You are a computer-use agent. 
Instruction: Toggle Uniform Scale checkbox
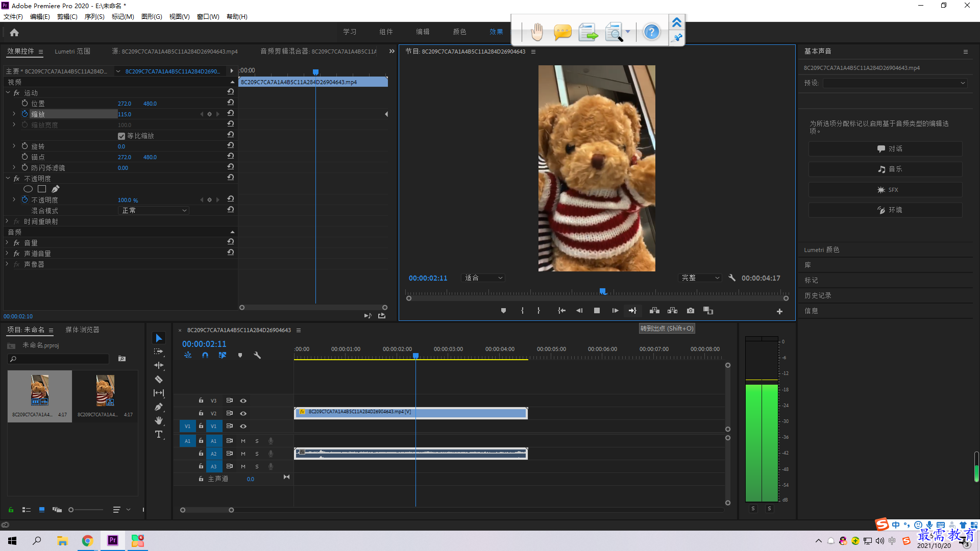(x=121, y=136)
